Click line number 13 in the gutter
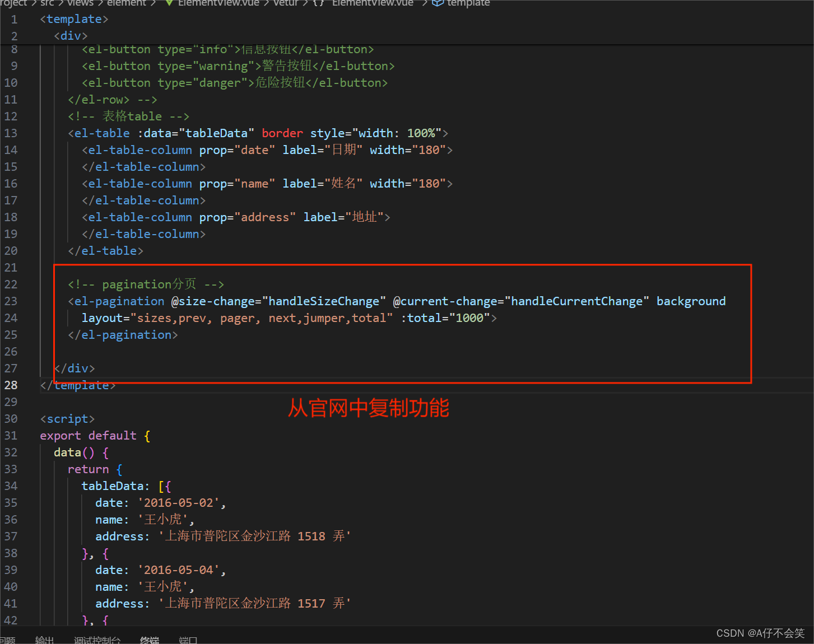 [11, 133]
